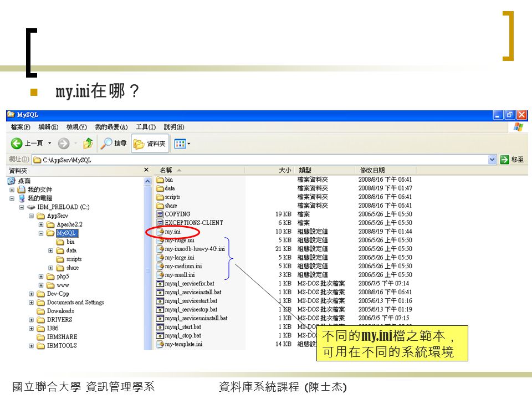Select mysql_servicestop.bat batch file

click(x=187, y=309)
